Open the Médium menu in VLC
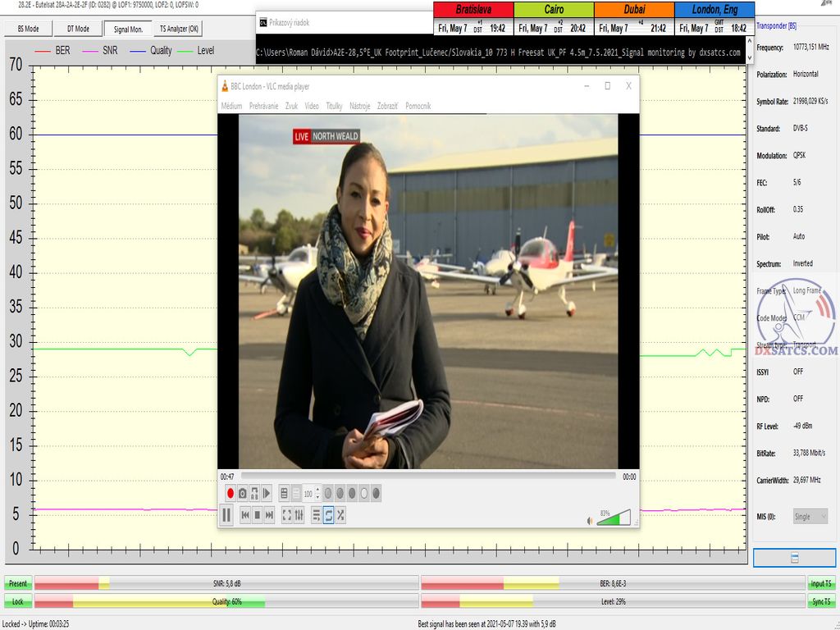The height and width of the screenshot is (630, 840). point(231,106)
